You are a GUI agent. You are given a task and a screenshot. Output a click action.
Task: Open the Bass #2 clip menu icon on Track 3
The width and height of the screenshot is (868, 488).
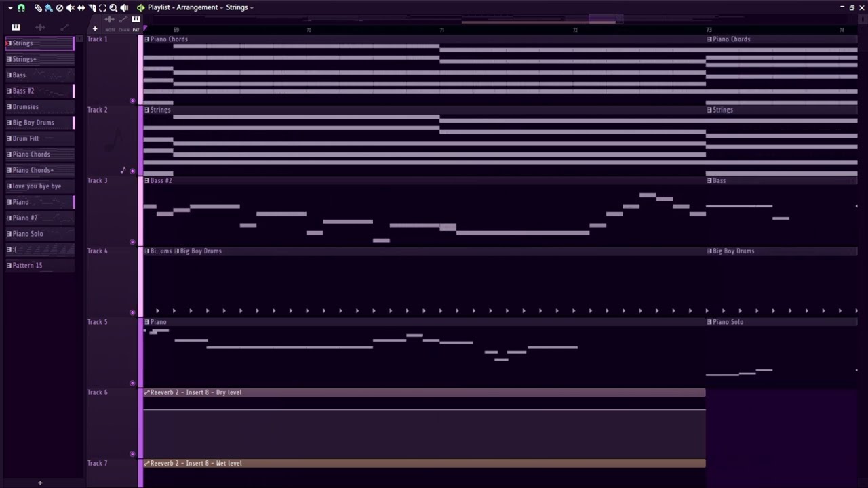[146, 180]
